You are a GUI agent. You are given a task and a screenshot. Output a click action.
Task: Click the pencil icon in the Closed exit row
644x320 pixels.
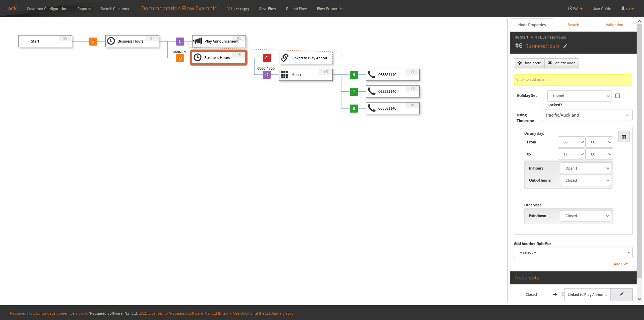(621, 295)
